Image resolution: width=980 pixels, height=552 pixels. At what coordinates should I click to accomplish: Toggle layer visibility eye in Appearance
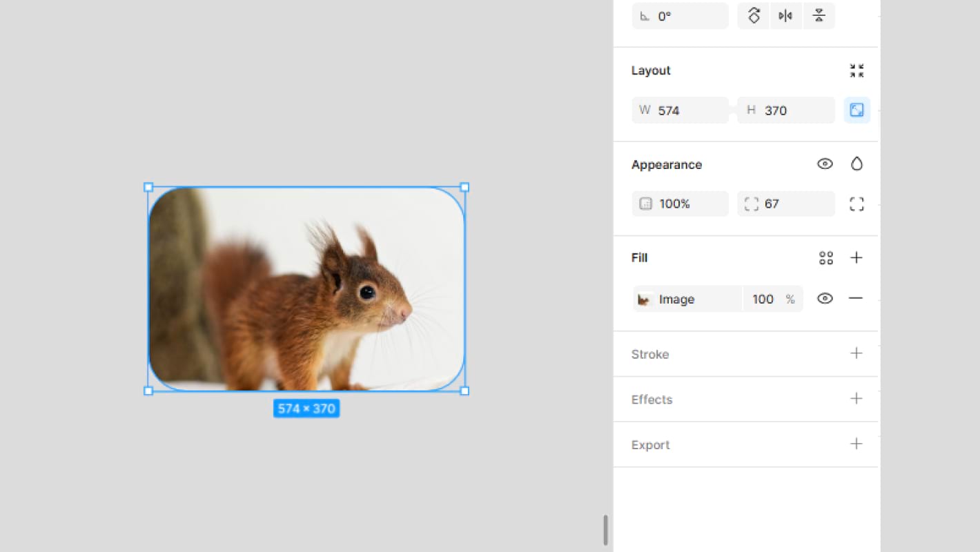[825, 164]
